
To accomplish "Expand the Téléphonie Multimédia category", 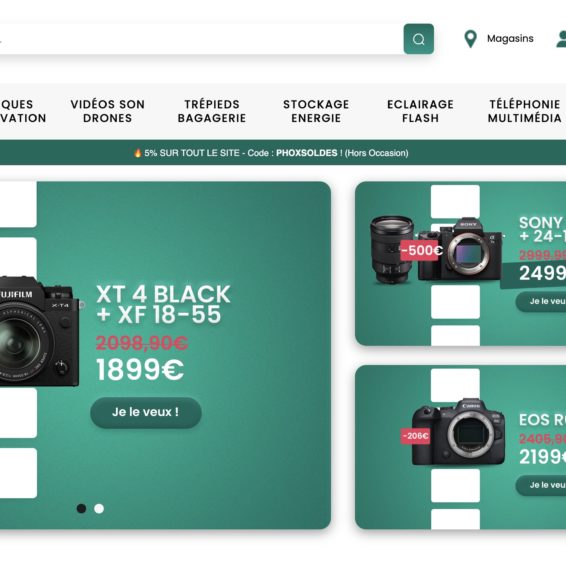I will 524,111.
